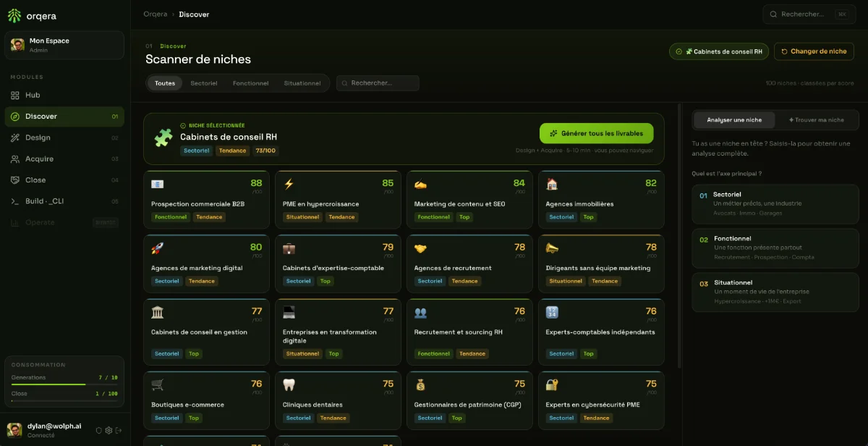Select the Toutes filter tab
Viewport: 868px width, 446px height.
(165, 83)
